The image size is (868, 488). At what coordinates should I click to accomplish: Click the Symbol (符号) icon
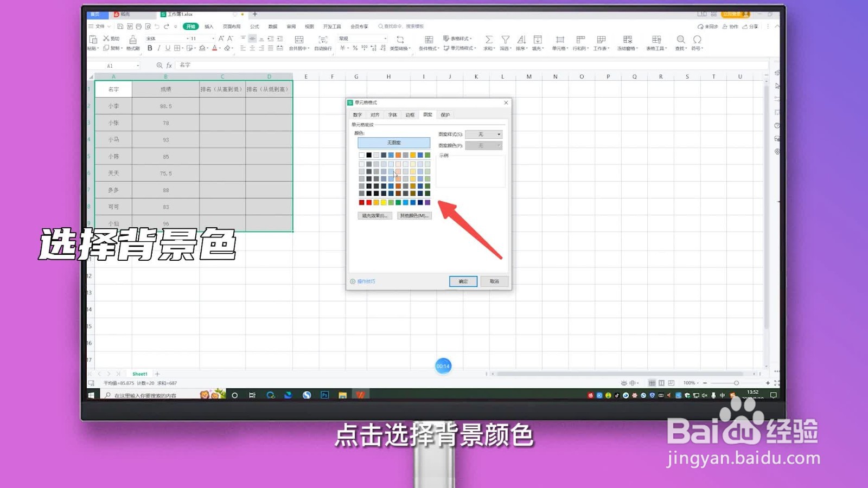[697, 40]
